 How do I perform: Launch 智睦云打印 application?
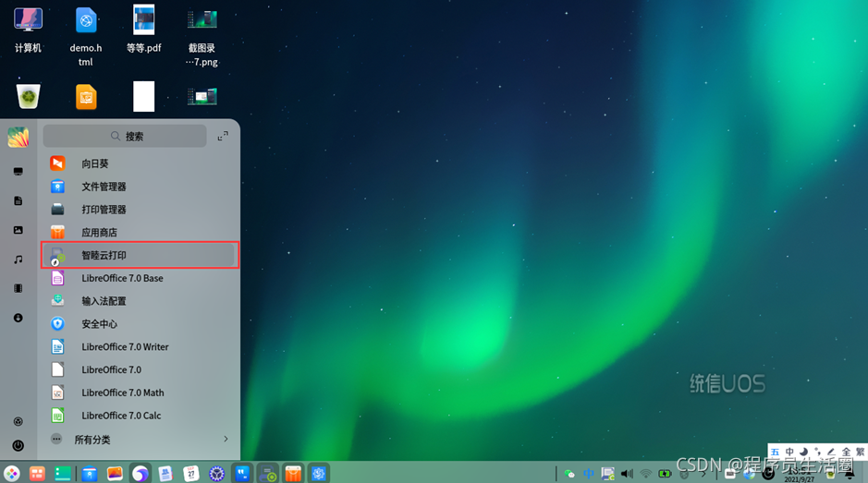point(140,255)
